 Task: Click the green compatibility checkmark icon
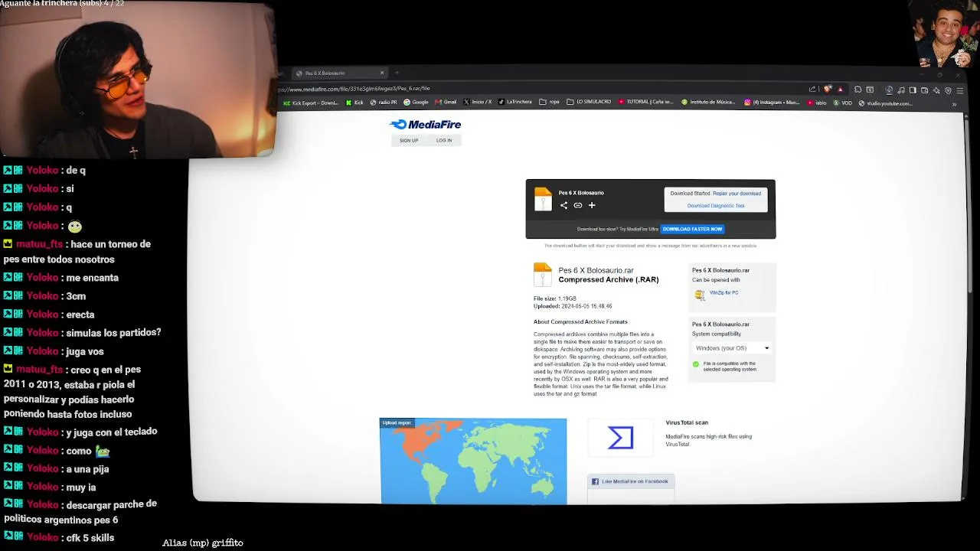tap(696, 365)
